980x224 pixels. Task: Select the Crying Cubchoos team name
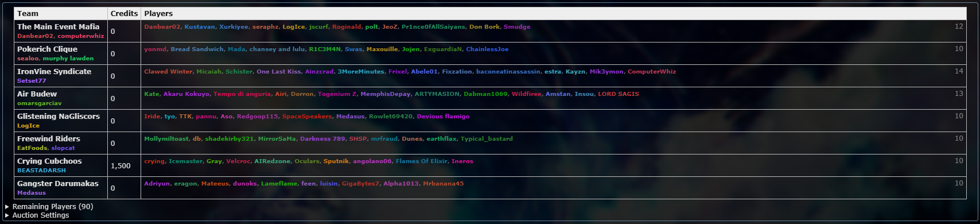pyautogui.click(x=49, y=161)
